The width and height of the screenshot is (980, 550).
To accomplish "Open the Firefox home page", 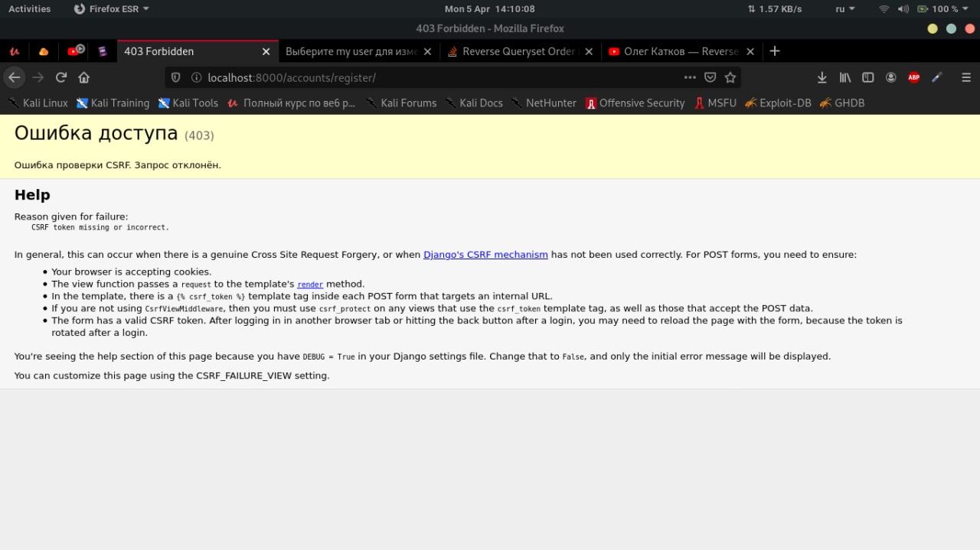I will (84, 77).
